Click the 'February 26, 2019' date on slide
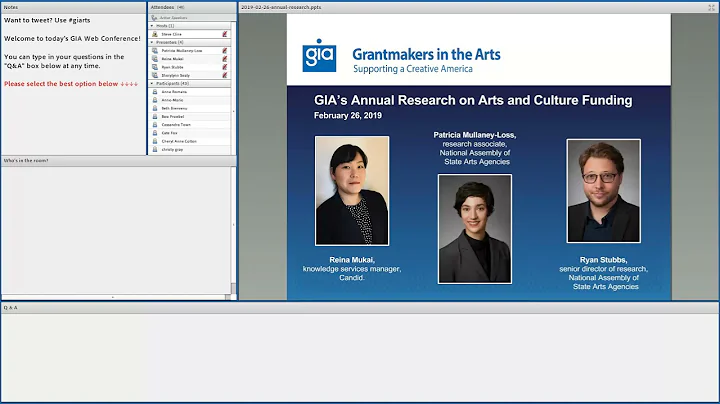Image resolution: width=720 pixels, height=404 pixels. coord(348,116)
